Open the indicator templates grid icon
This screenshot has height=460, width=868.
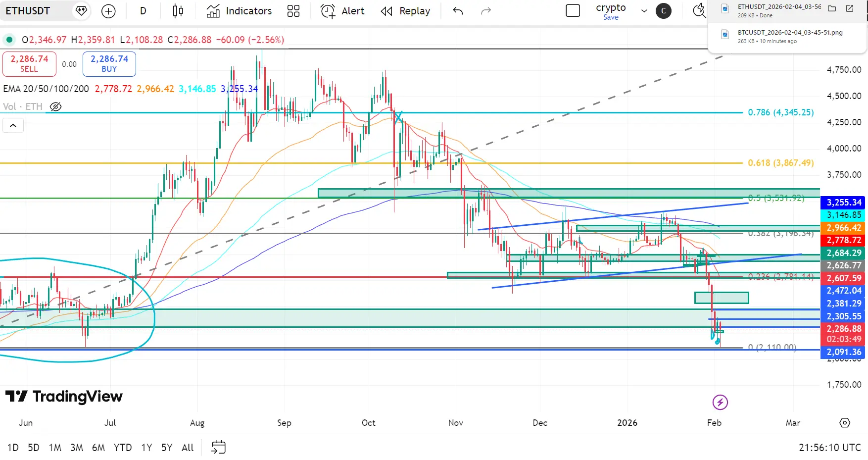pyautogui.click(x=293, y=11)
